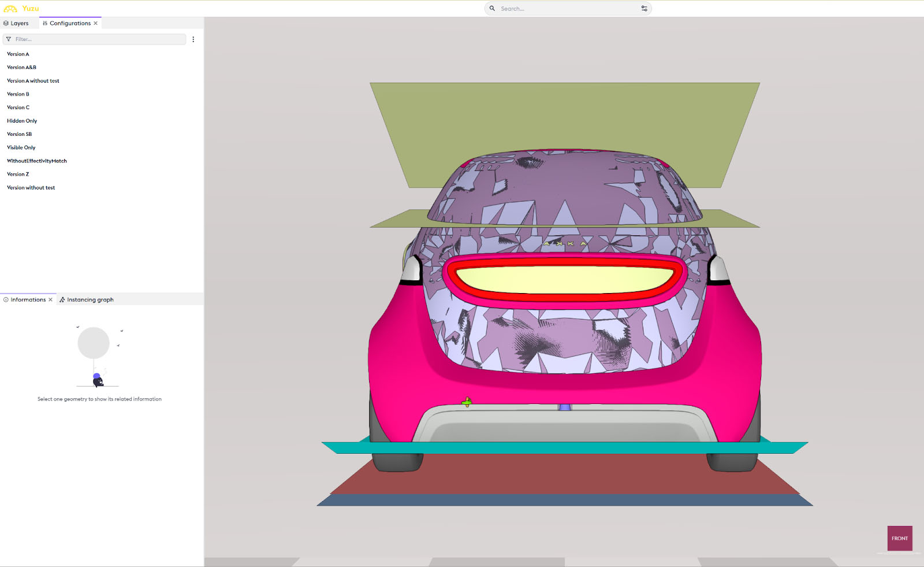924x567 pixels.
Task: Close the Configurations tab
Action: tap(96, 24)
